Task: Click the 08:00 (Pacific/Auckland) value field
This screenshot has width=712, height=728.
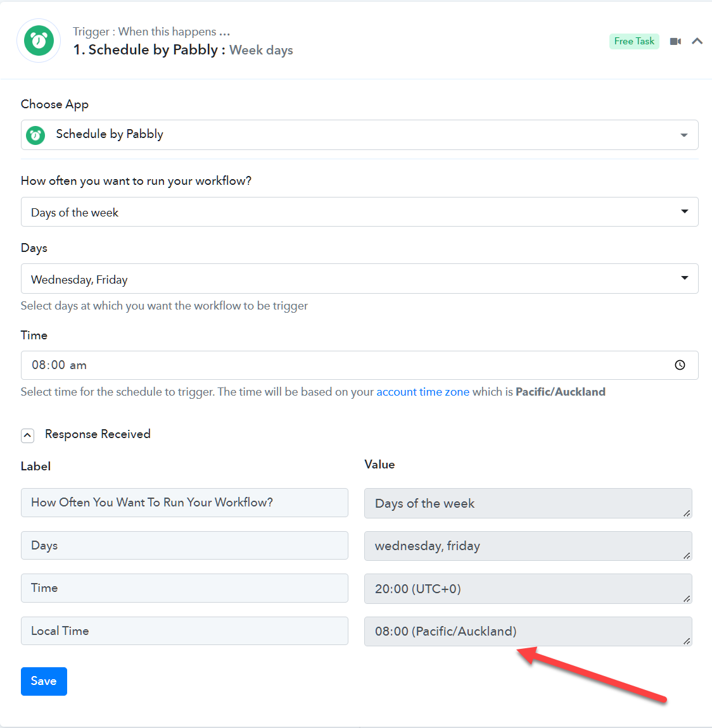Action: (x=528, y=631)
